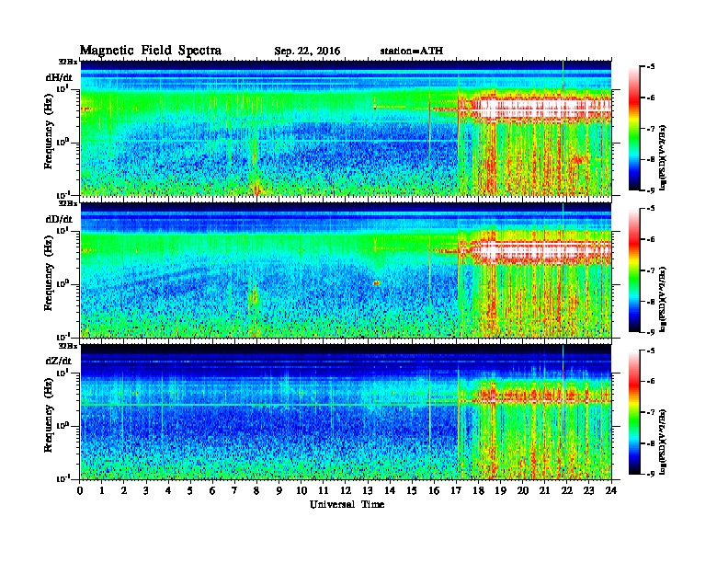Click the "dH/dt" panel label

[59, 77]
